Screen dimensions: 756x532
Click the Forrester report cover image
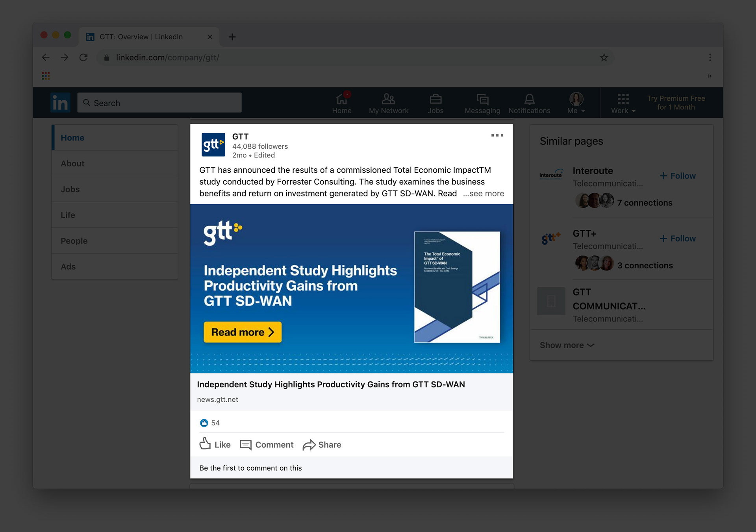pos(457,287)
